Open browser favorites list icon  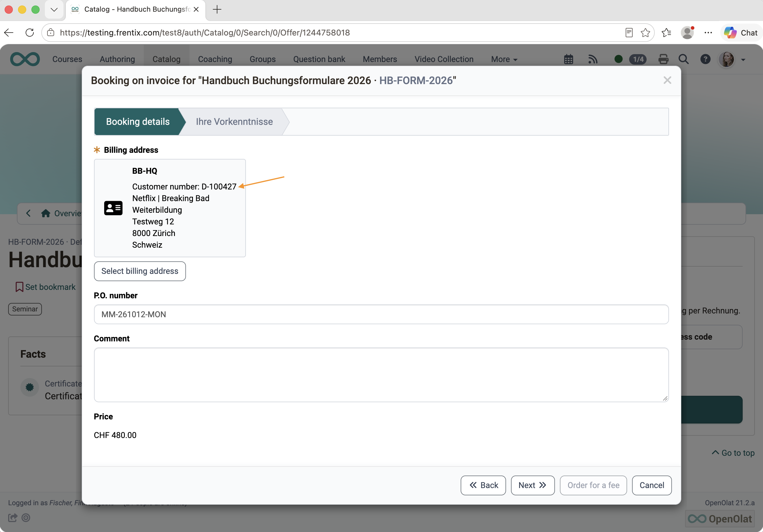coord(666,33)
